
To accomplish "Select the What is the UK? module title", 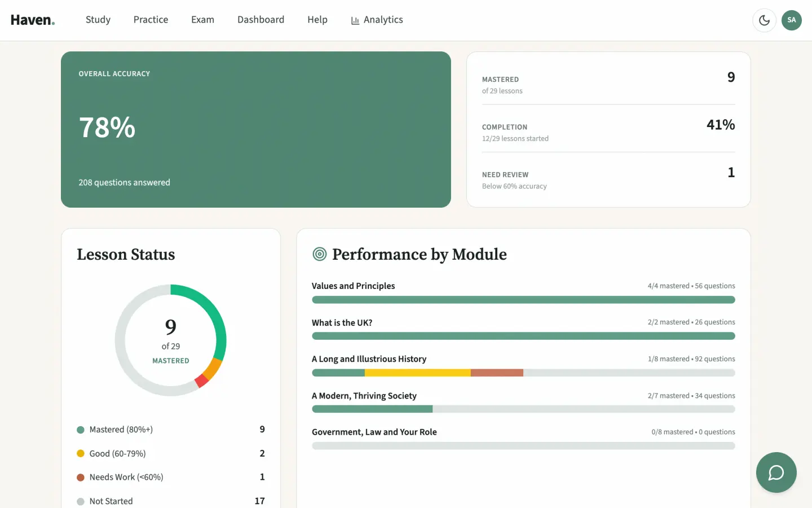I will (342, 323).
